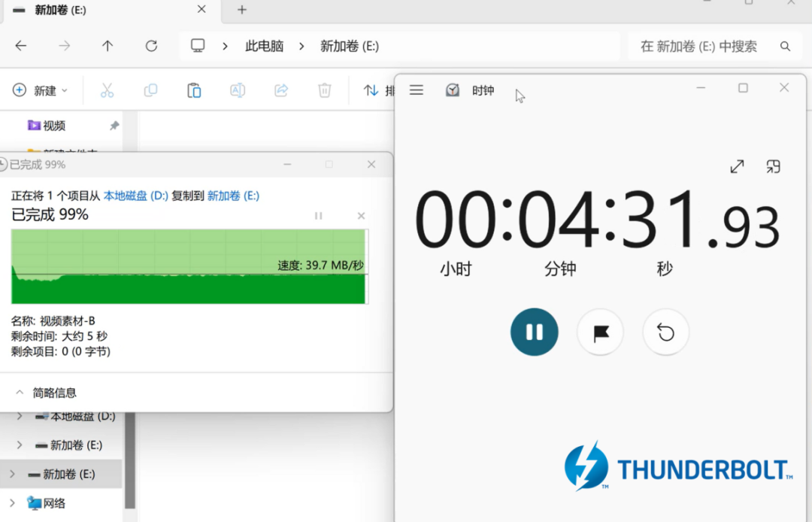Select the highlighted 新加卷 (E:) tree item
812x522 pixels.
(61, 474)
